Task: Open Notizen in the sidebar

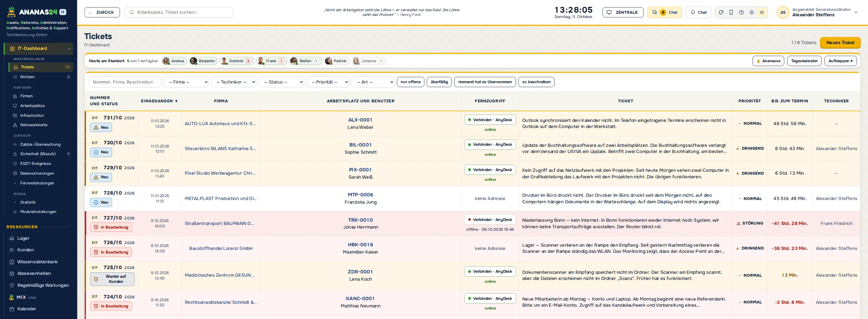Action: tap(41, 77)
